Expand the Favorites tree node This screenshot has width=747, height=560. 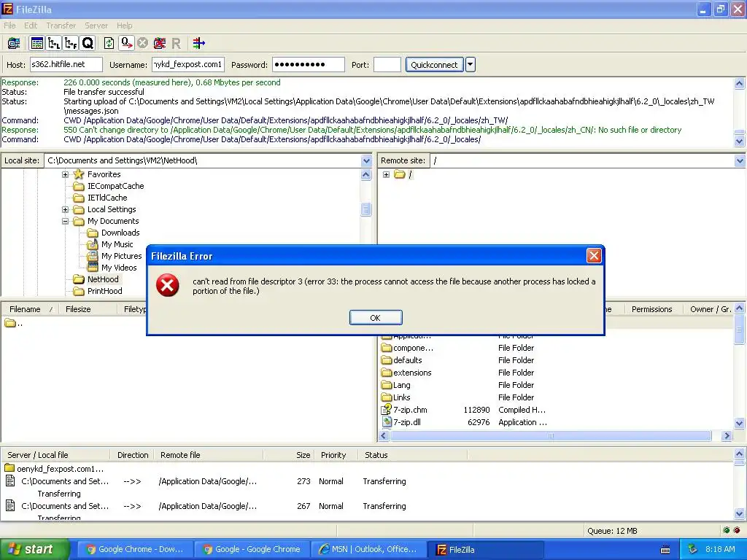(x=65, y=174)
